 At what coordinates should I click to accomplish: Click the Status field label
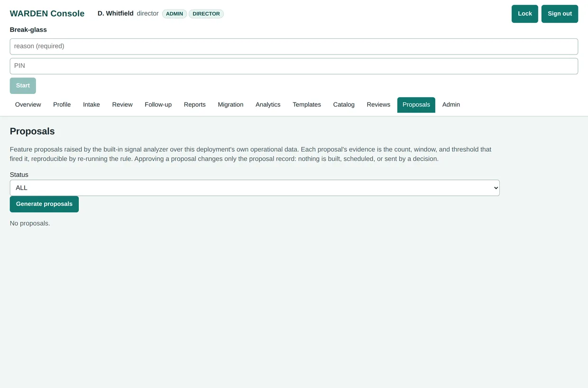[19, 175]
